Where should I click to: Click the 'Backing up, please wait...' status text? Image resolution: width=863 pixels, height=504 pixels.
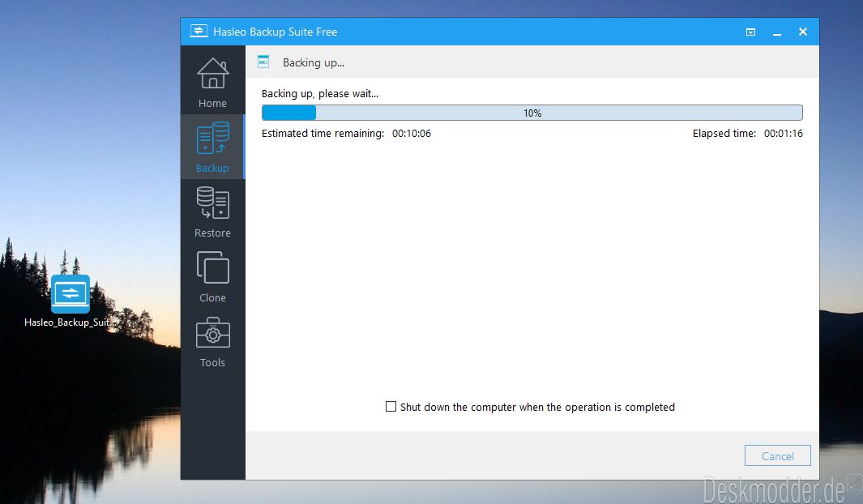pyautogui.click(x=320, y=93)
